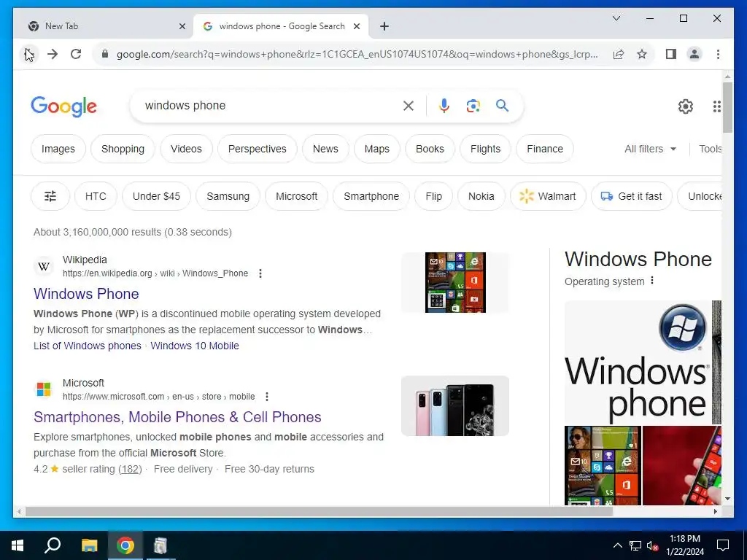747x560 pixels.
Task: Clear the search box with the X
Action: [x=409, y=106]
